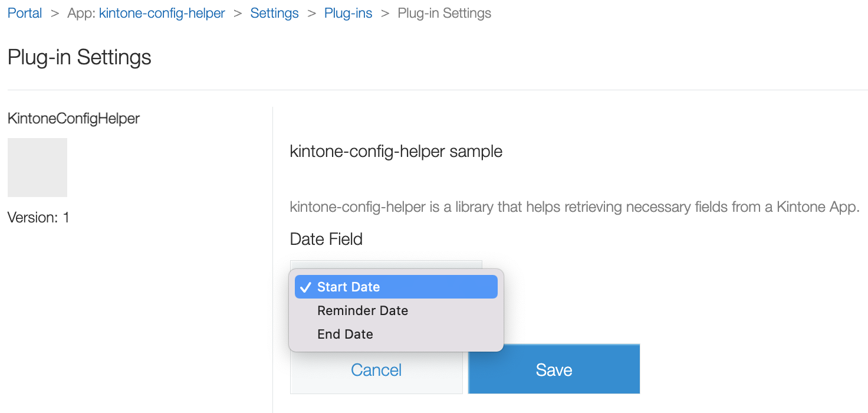The image size is (868, 413).
Task: Click the kintone-config-helper sample title
Action: coord(395,152)
